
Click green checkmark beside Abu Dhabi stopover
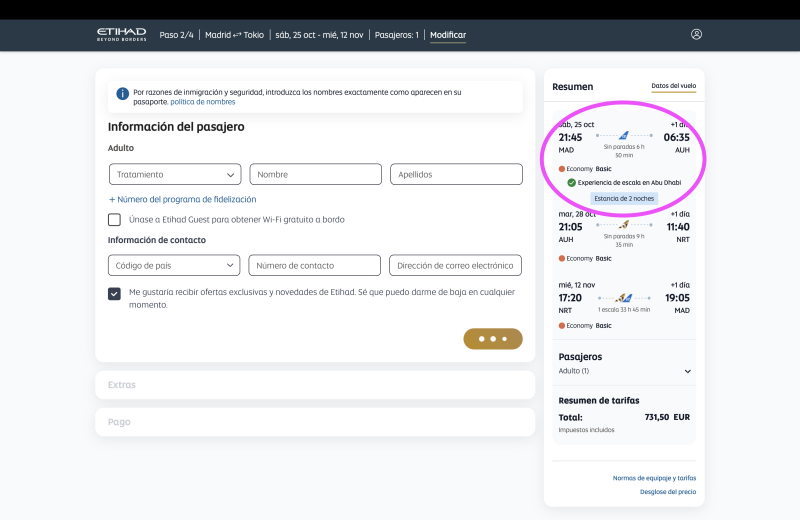tap(571, 183)
